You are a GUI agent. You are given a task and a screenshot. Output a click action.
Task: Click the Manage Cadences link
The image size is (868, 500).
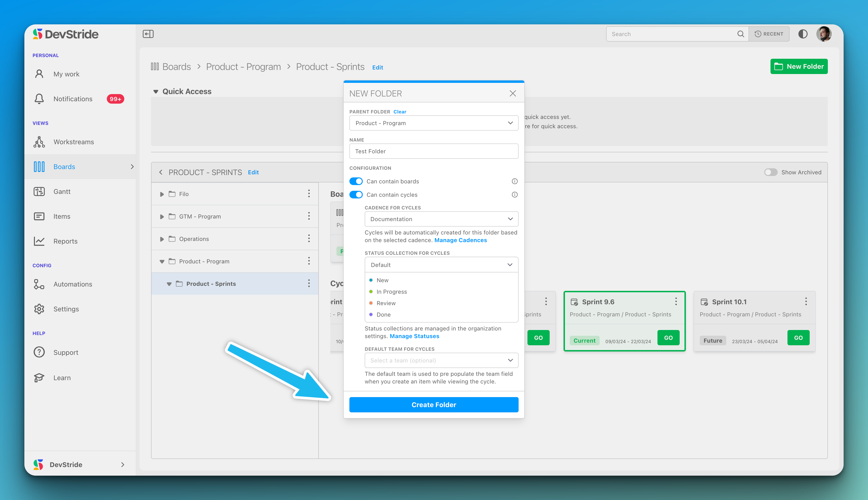coord(460,240)
